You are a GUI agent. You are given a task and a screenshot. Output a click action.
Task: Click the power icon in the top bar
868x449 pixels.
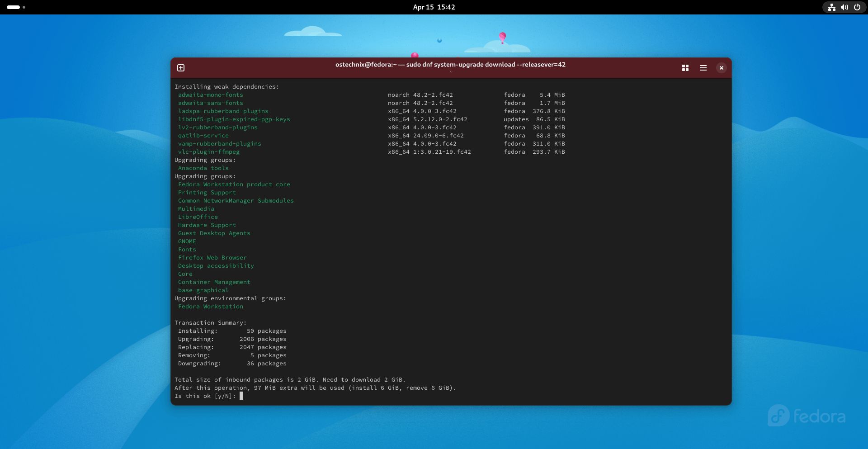coord(857,7)
